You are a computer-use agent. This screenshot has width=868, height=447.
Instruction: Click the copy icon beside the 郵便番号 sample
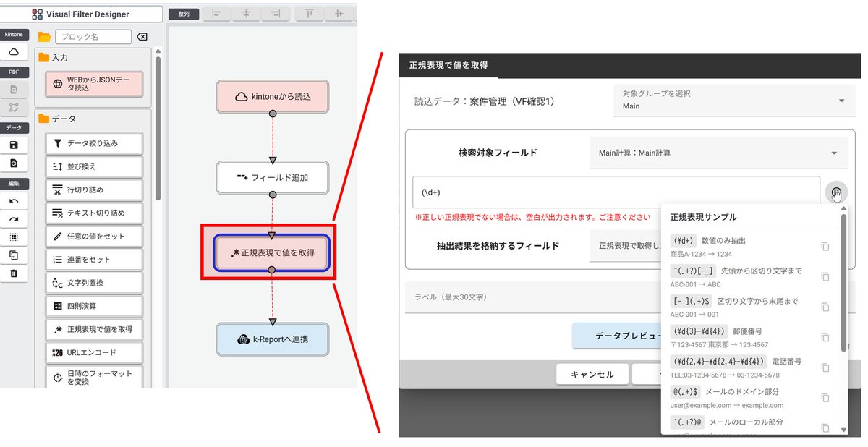tap(825, 337)
